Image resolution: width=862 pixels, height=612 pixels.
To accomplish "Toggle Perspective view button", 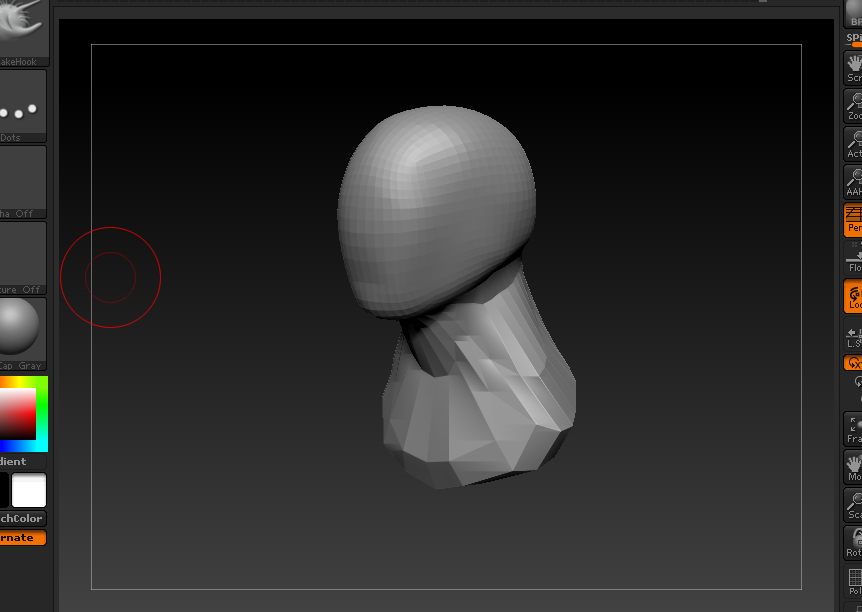I will click(x=853, y=219).
